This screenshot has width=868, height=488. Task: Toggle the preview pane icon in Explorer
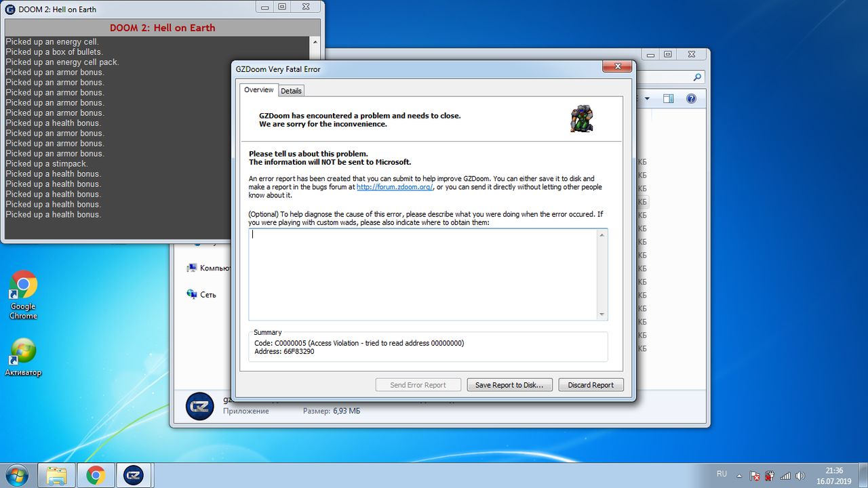coord(669,99)
